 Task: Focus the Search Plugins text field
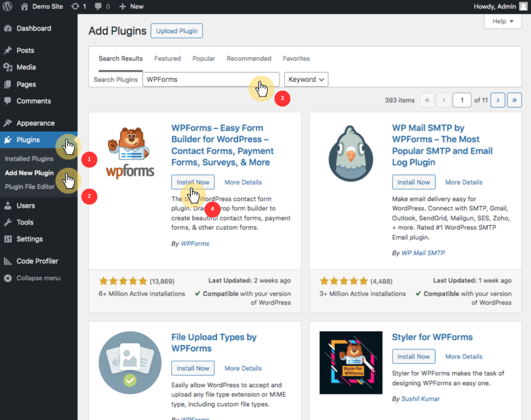tap(211, 79)
